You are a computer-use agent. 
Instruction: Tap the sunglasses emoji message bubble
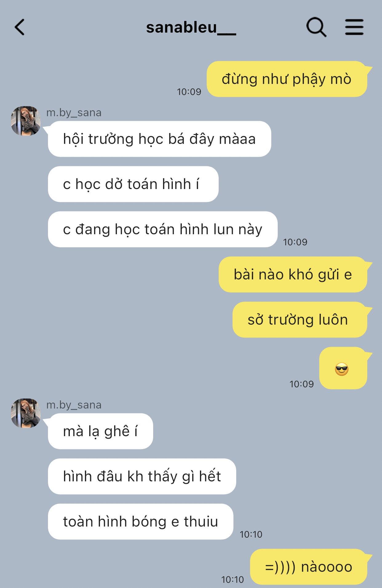click(343, 368)
